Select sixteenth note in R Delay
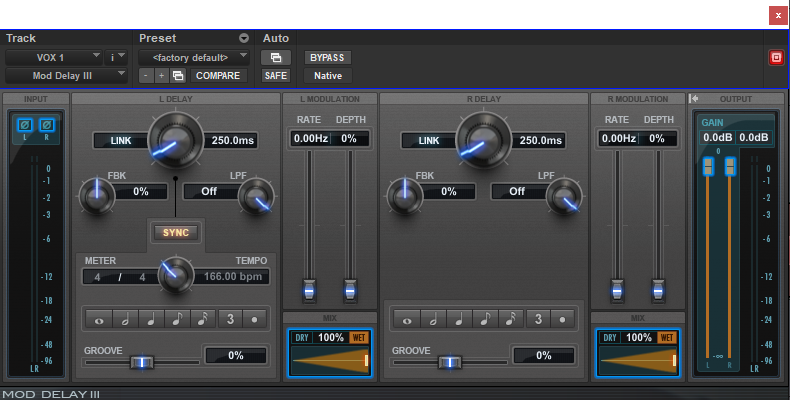Viewport: 790px width, 400px height. (512, 319)
